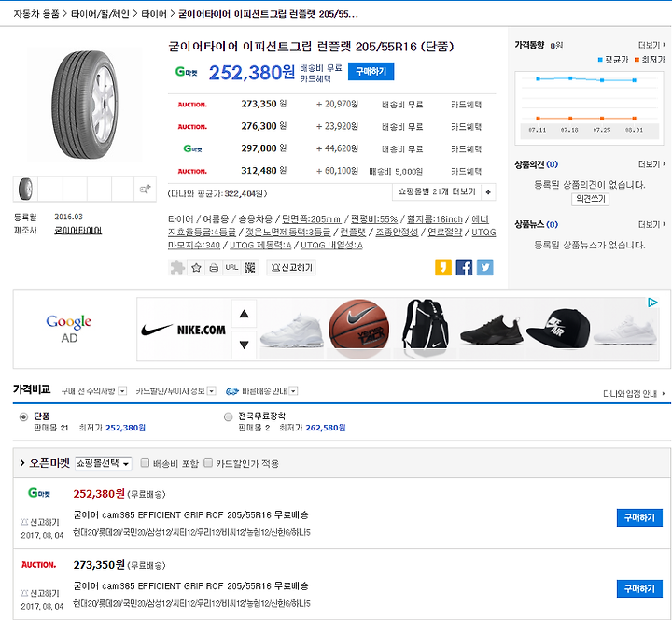Click the small tire thumbnail image

(x=26, y=190)
